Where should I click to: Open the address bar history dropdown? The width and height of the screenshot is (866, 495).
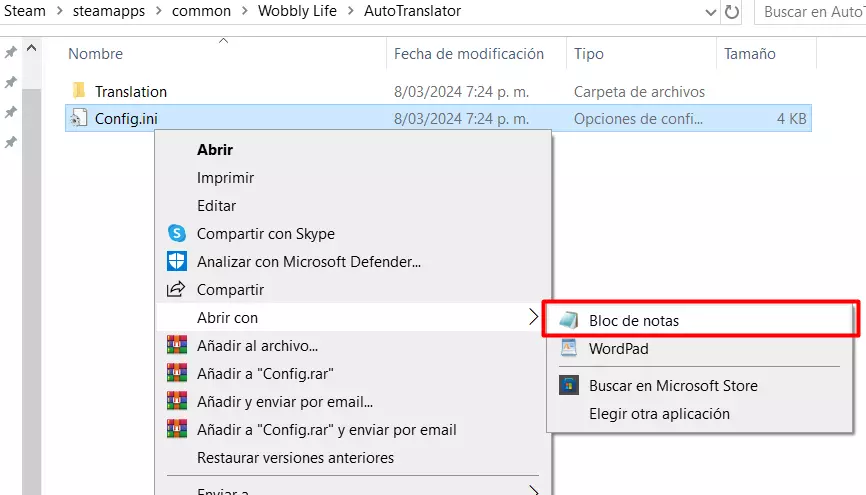coord(709,12)
